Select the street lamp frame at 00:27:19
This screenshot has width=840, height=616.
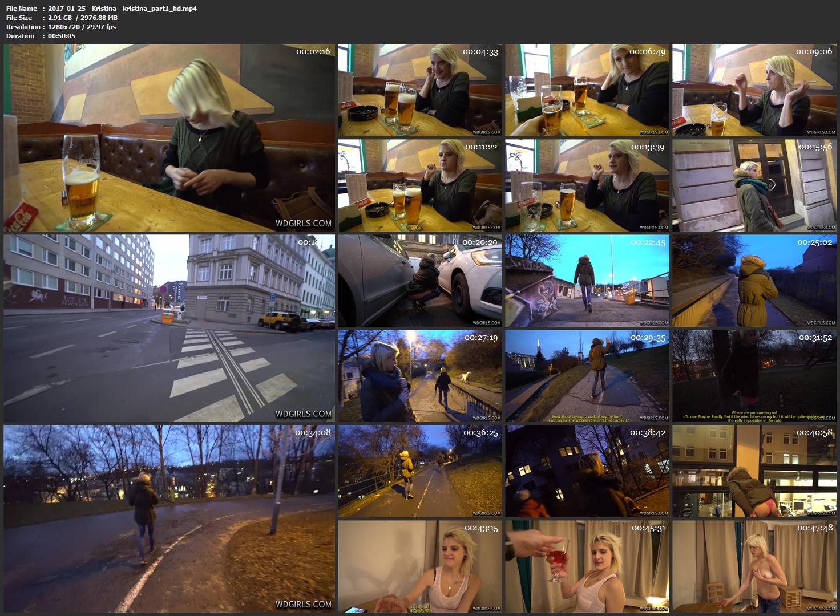tap(419, 376)
